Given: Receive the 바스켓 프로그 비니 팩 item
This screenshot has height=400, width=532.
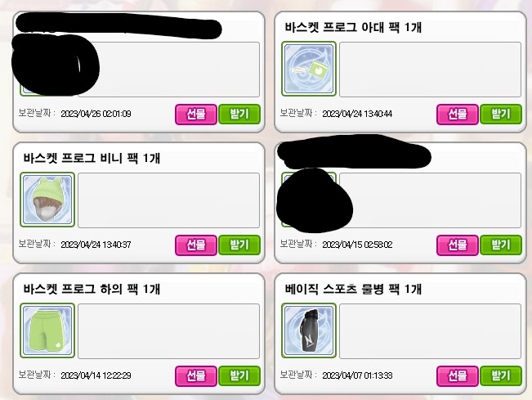Looking at the screenshot, I should (x=239, y=245).
